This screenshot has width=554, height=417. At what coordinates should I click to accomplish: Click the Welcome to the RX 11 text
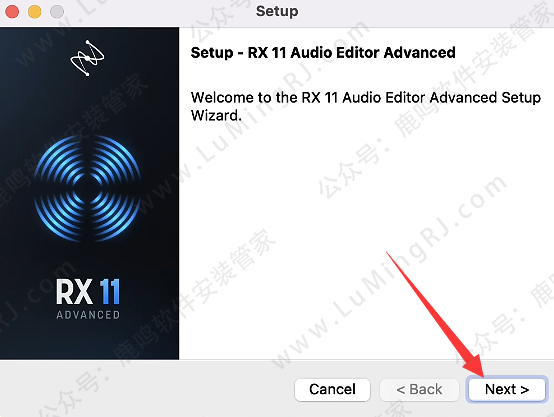coord(366,98)
